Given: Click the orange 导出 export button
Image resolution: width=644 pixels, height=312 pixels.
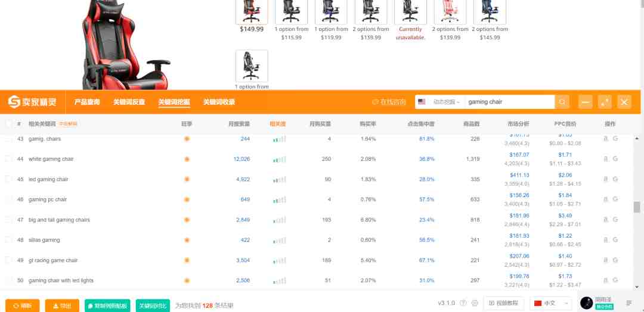Looking at the screenshot, I should coord(62,305).
